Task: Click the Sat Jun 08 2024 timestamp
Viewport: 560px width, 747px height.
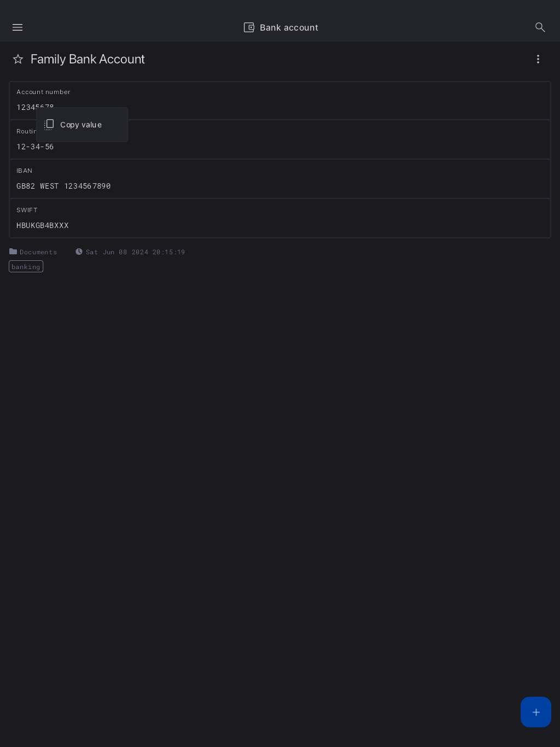Action: click(x=135, y=252)
